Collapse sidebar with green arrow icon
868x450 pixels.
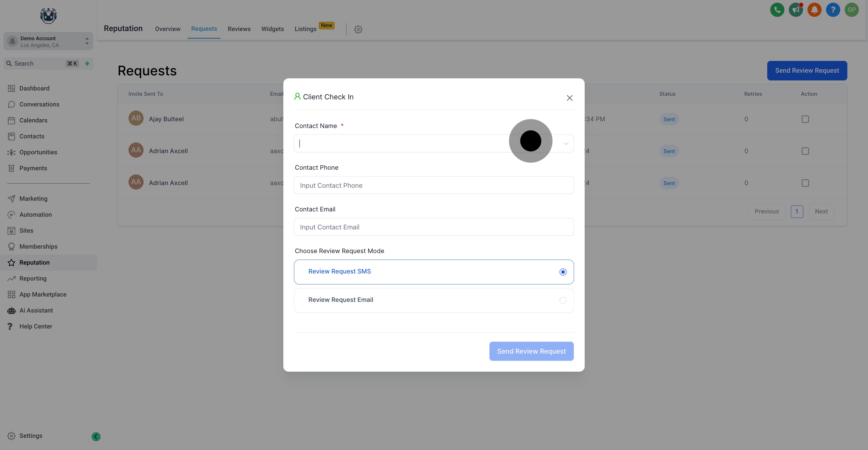point(96,436)
